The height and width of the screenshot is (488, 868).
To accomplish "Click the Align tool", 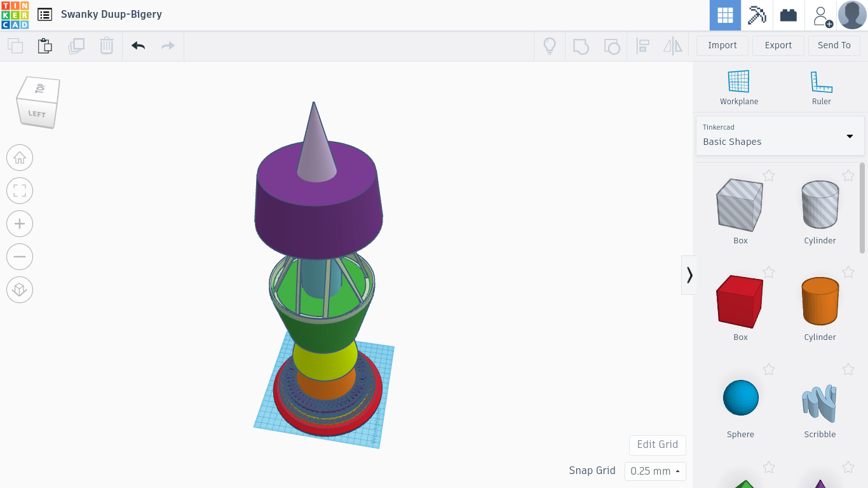I will tap(642, 46).
